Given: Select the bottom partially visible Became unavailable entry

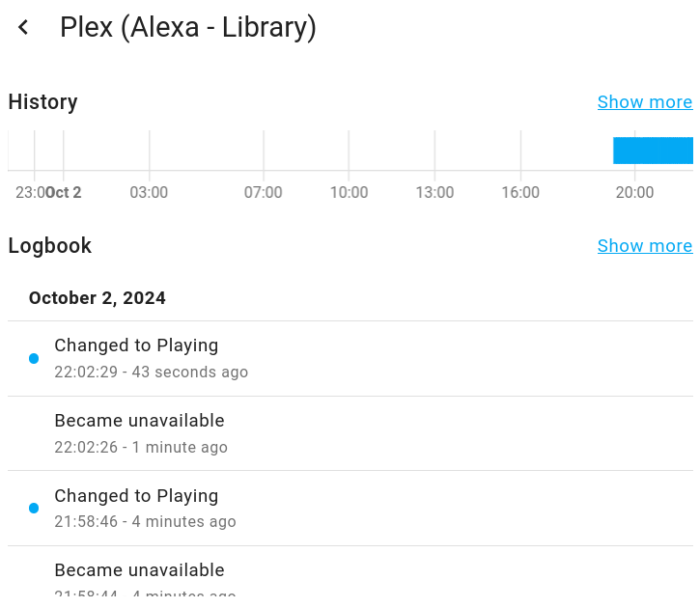Looking at the screenshot, I should tap(139, 570).
